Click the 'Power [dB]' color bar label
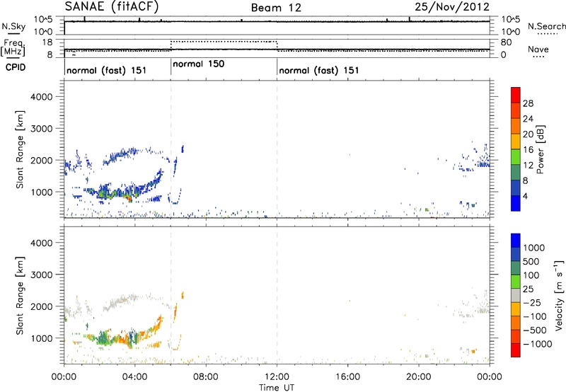 pos(541,149)
